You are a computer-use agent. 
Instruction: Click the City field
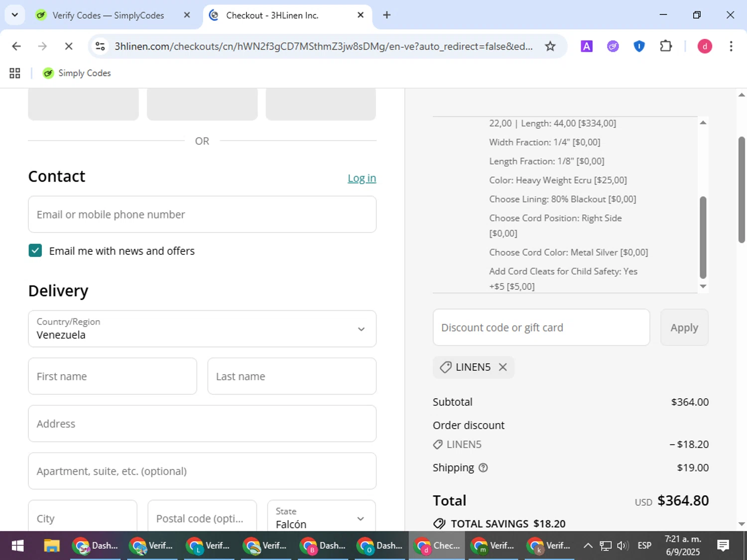pos(83,516)
